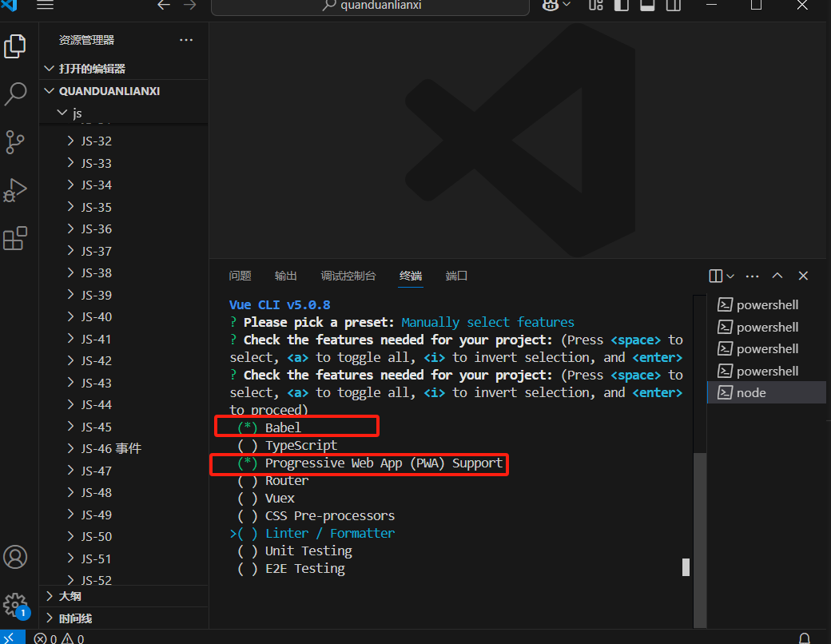
Task: Open the Extensions view
Action: [15, 238]
